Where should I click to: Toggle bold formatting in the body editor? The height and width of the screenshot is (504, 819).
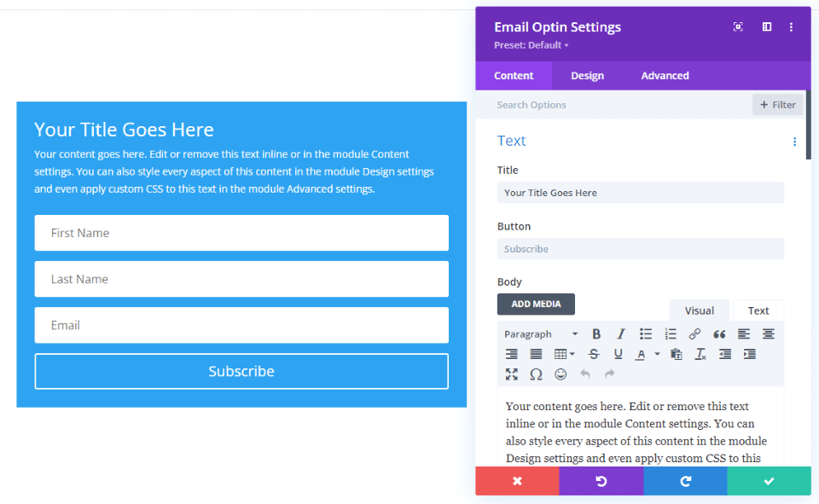pyautogui.click(x=595, y=333)
